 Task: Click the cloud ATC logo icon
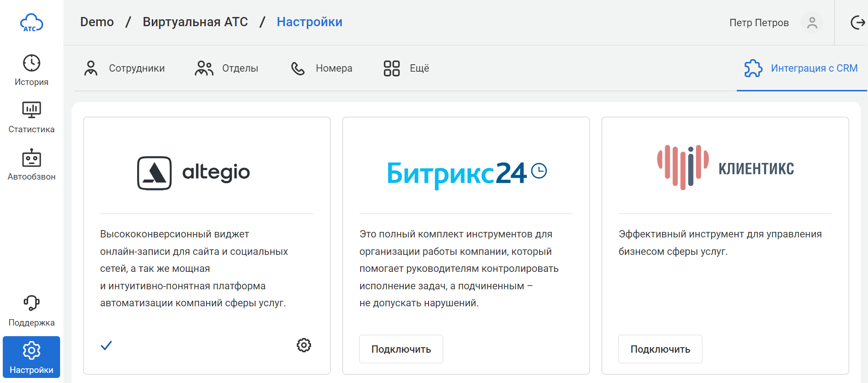click(x=31, y=23)
